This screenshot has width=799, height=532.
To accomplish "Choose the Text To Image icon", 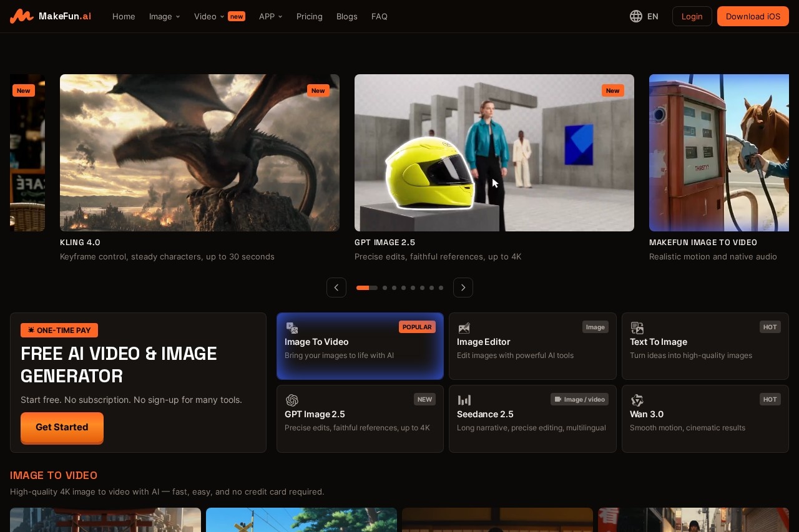I will coord(637,328).
